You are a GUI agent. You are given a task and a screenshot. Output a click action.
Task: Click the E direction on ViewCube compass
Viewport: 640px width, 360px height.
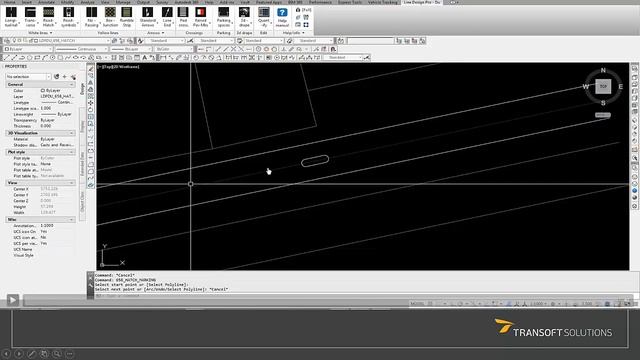620,87
